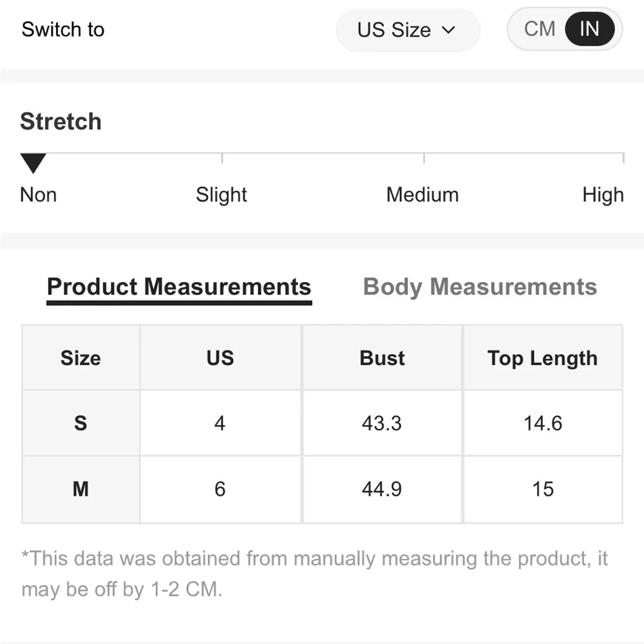The height and width of the screenshot is (644, 644).
Task: Click the Bust column header
Action: pyautogui.click(x=382, y=358)
